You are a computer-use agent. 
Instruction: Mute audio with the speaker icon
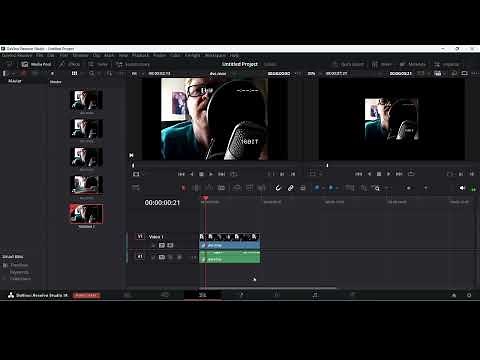(462, 188)
